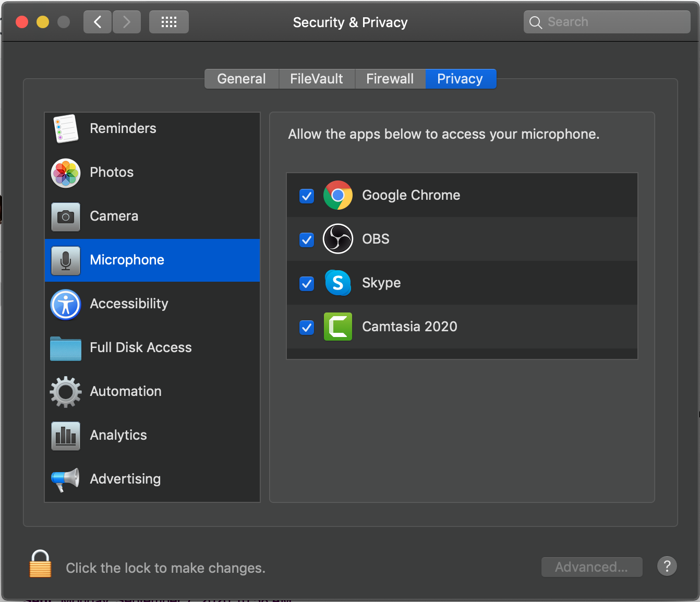Uncheck Google Chrome microphone access
This screenshot has width=700, height=602.
tap(307, 196)
